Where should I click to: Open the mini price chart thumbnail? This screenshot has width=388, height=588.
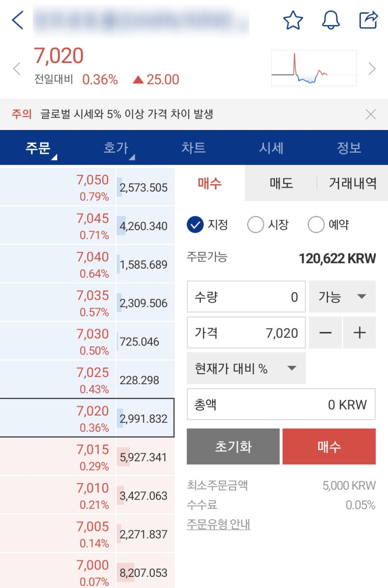click(x=313, y=67)
